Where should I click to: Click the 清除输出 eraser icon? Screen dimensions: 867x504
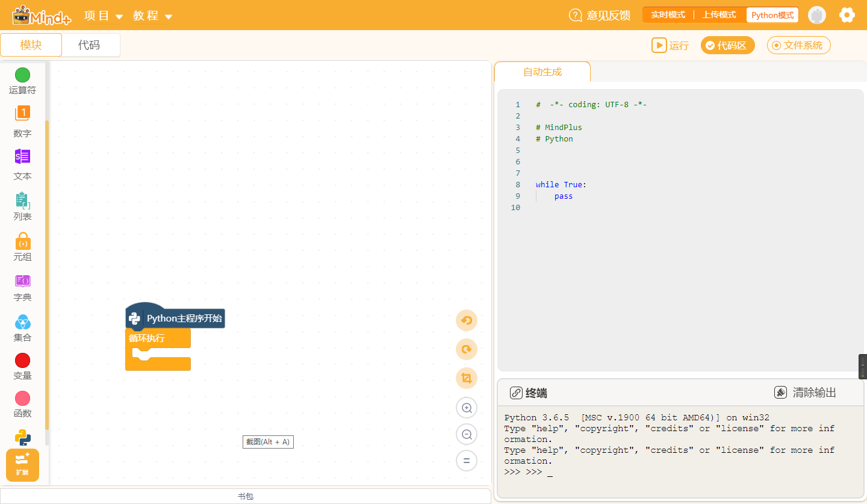pyautogui.click(x=780, y=393)
